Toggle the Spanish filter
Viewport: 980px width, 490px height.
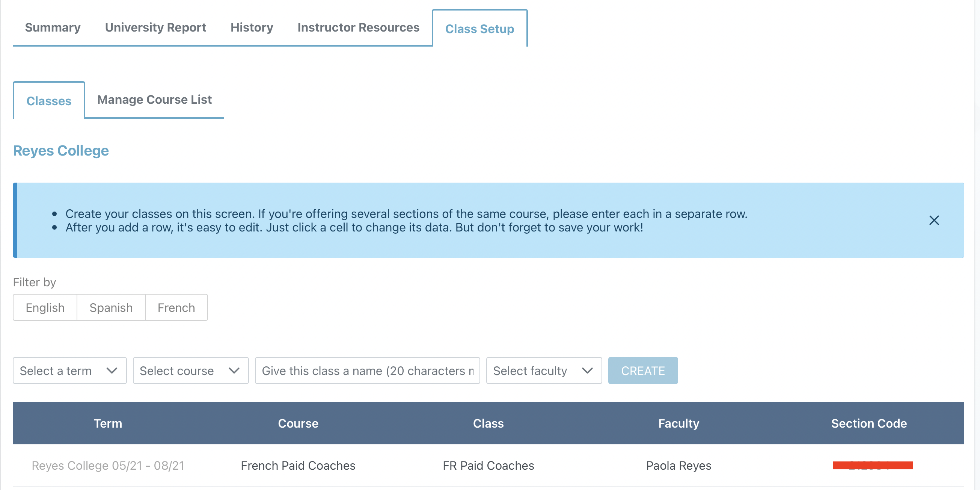(x=111, y=308)
